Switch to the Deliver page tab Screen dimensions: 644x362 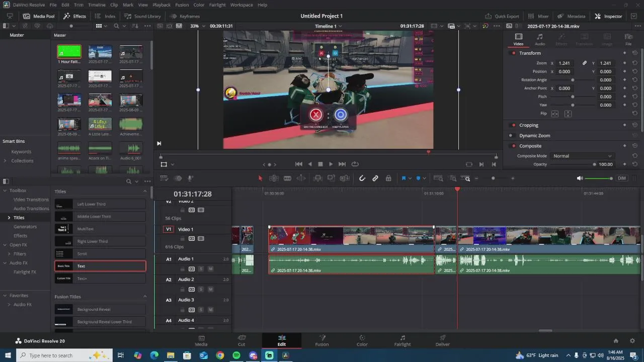click(x=443, y=340)
